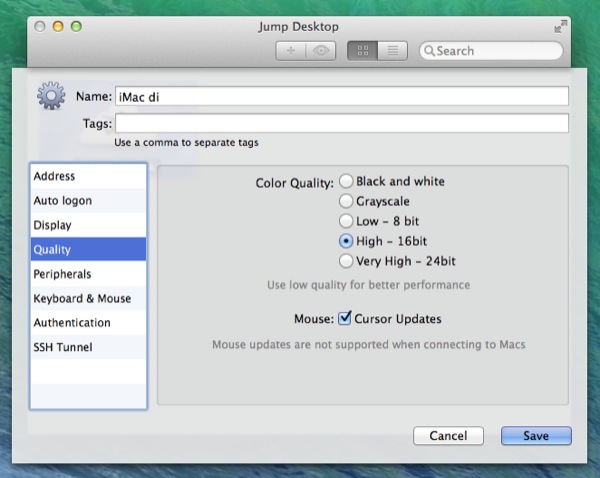Focus the Search field

click(491, 51)
